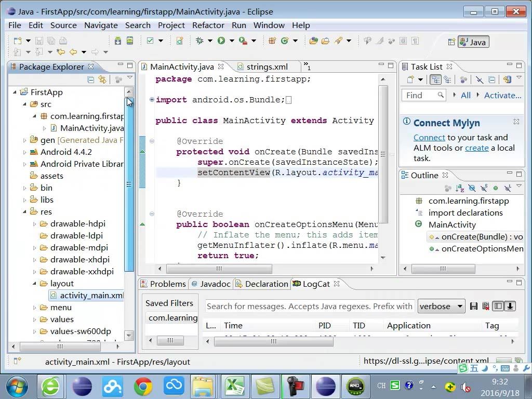532x399 pixels.
Task: Click the editor horizontal scrollbar thumb
Action: point(219,269)
